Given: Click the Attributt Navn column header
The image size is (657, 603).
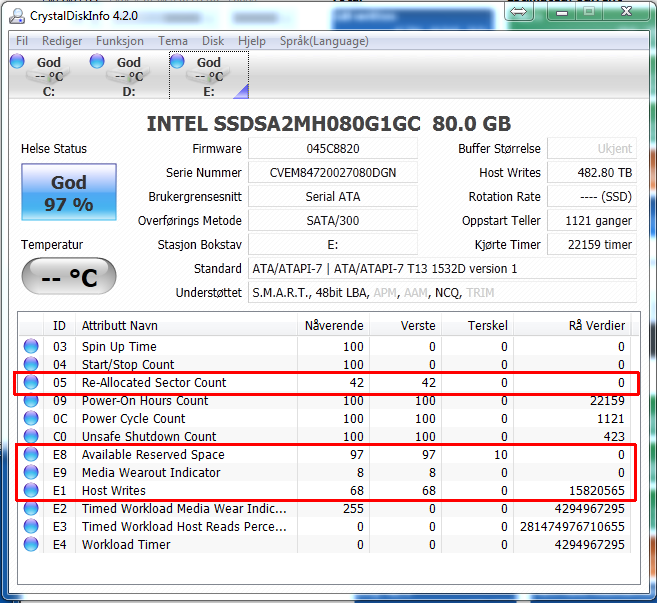Looking at the screenshot, I should click(x=186, y=325).
